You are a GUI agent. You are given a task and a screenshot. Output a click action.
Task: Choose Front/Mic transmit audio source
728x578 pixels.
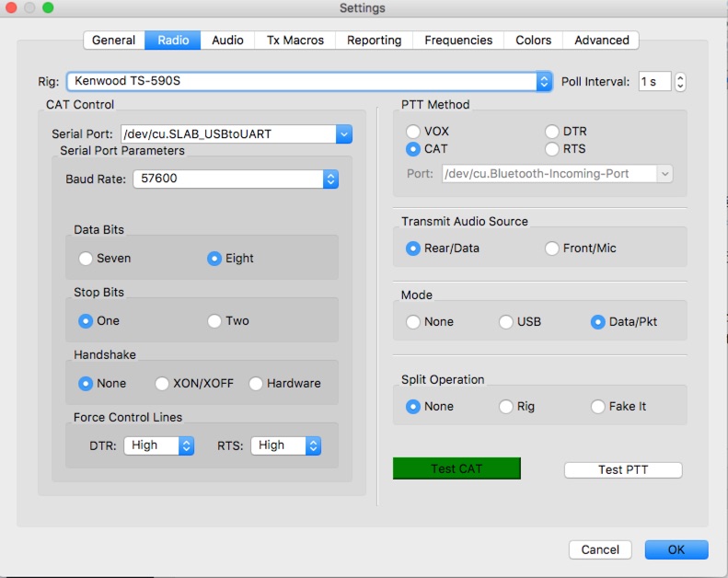pyautogui.click(x=552, y=249)
